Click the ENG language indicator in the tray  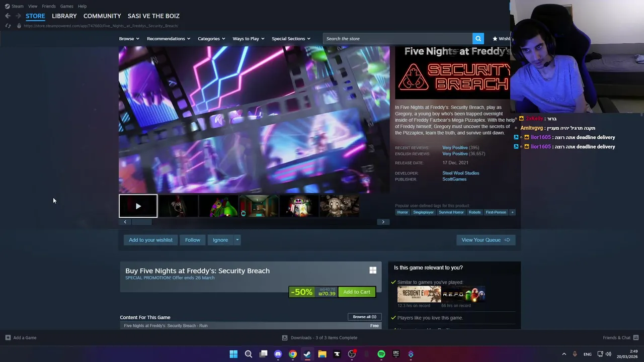point(587,354)
